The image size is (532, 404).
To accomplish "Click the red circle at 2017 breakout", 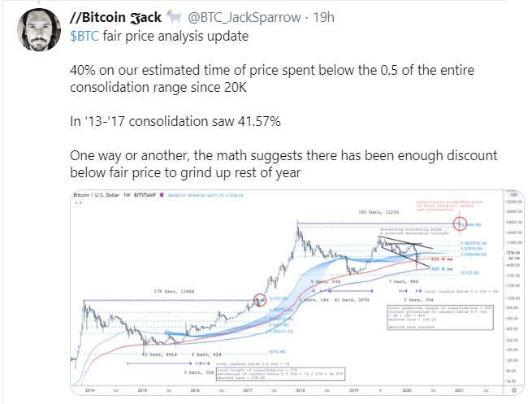I will 260,301.
